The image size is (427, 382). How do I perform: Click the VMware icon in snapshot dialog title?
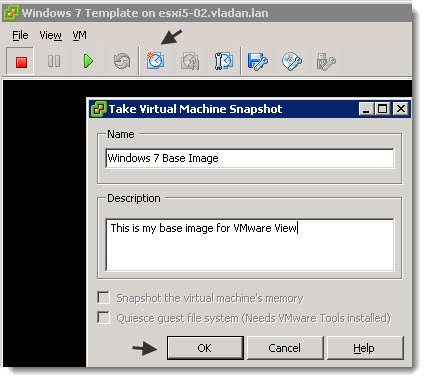click(99, 109)
